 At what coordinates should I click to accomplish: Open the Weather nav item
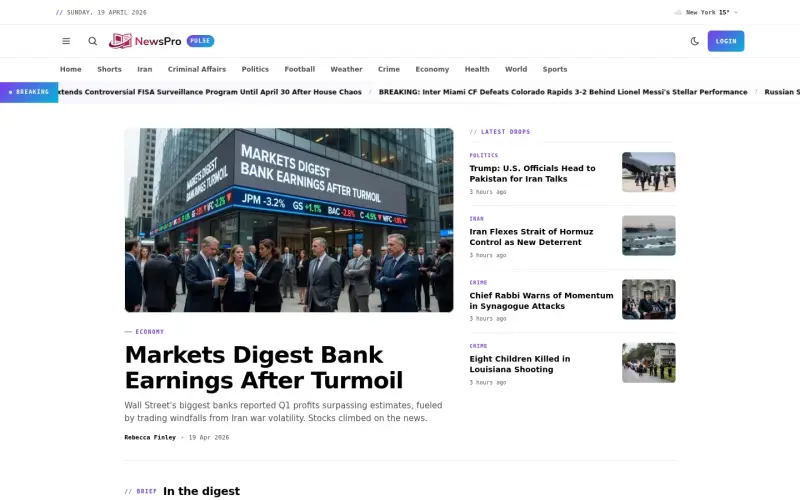pos(346,69)
